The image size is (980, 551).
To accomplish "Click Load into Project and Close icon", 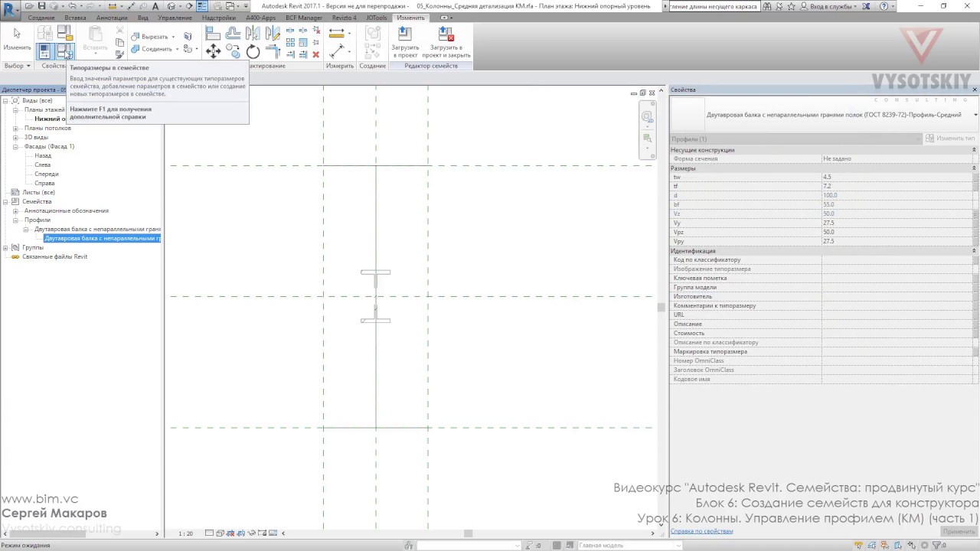I will tap(446, 43).
